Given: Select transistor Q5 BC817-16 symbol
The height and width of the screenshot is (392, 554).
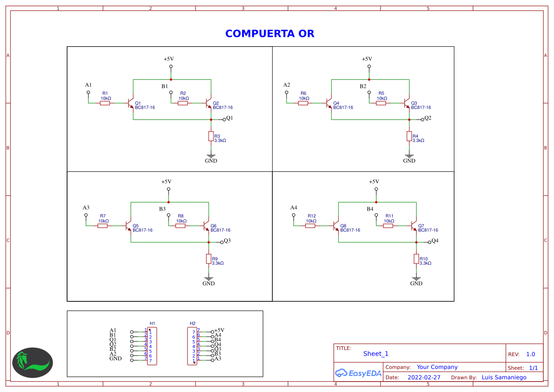Looking at the screenshot, I should pos(128,226).
